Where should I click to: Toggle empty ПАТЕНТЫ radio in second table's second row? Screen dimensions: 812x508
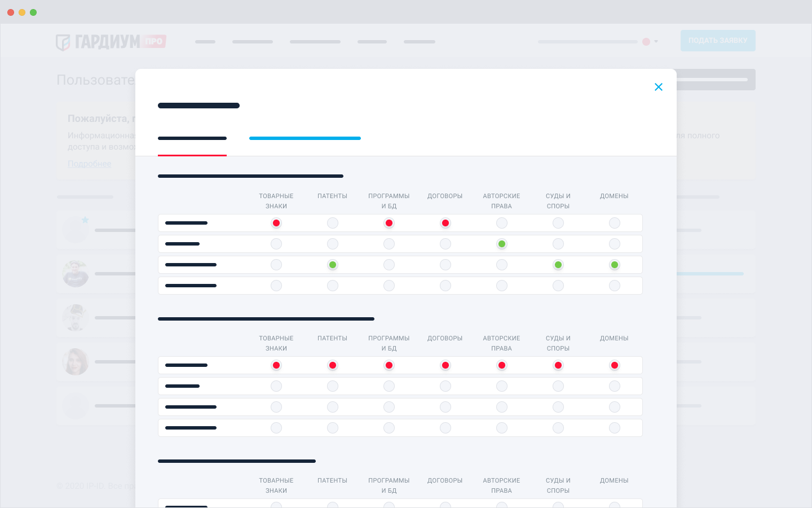coord(333,386)
